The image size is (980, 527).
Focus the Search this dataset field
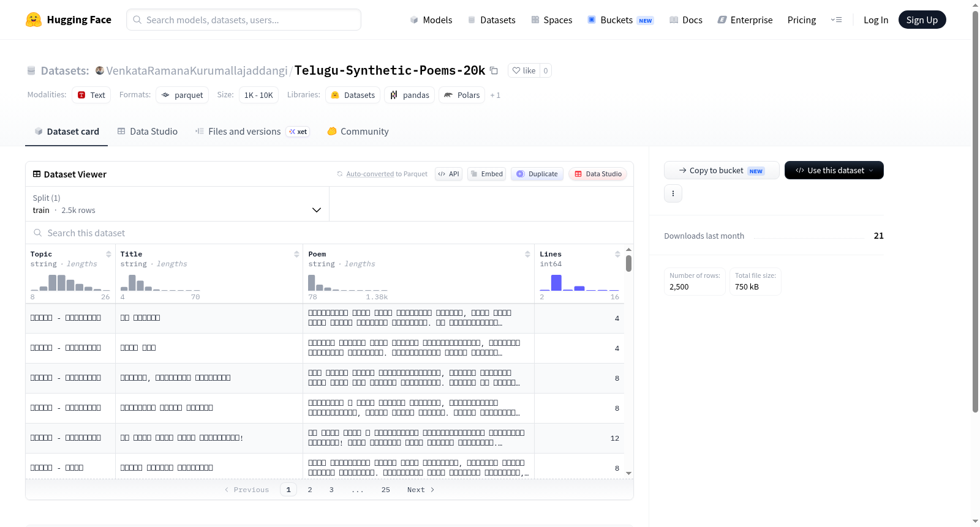(x=330, y=233)
